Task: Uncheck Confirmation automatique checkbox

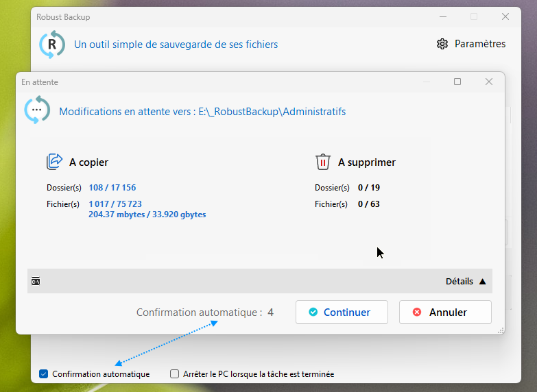Action: (43, 374)
